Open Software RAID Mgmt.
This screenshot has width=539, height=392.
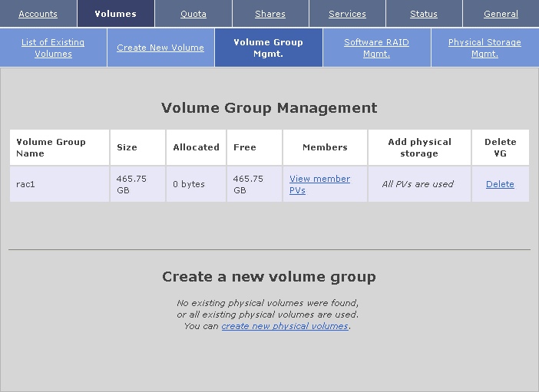(376, 48)
